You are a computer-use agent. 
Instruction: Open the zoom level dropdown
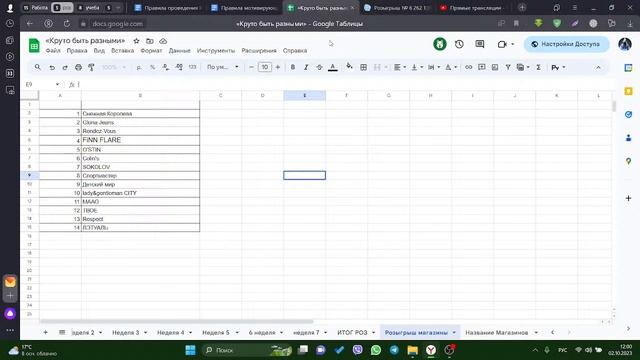pyautogui.click(x=113, y=67)
